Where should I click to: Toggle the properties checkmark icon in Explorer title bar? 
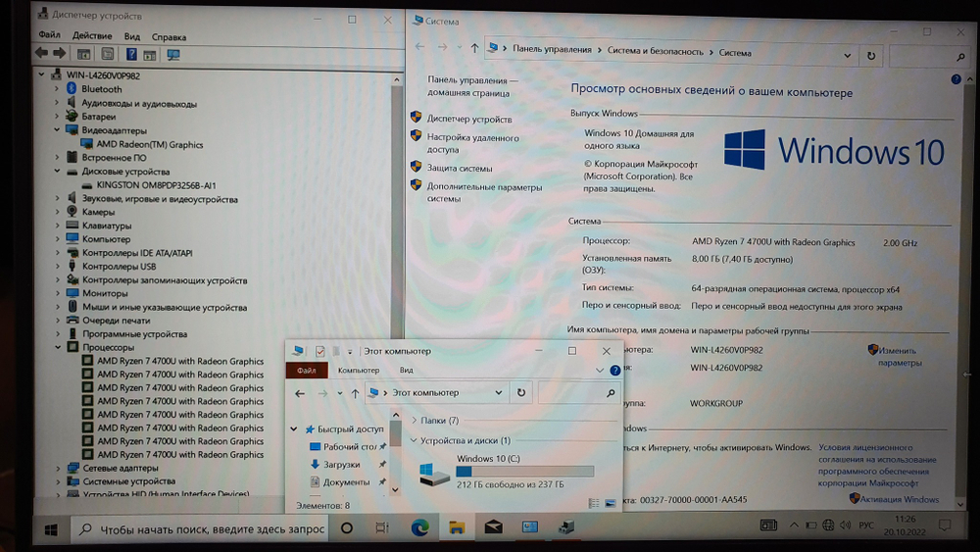tap(320, 351)
